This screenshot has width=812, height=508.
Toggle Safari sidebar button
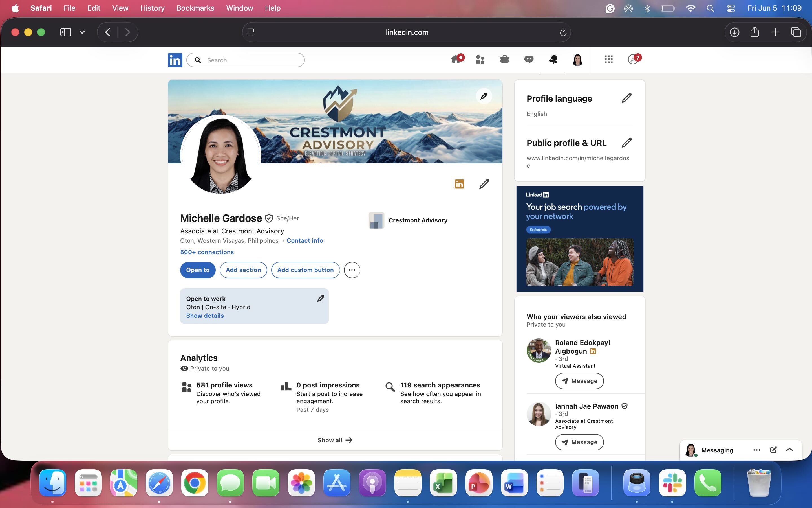66,32
